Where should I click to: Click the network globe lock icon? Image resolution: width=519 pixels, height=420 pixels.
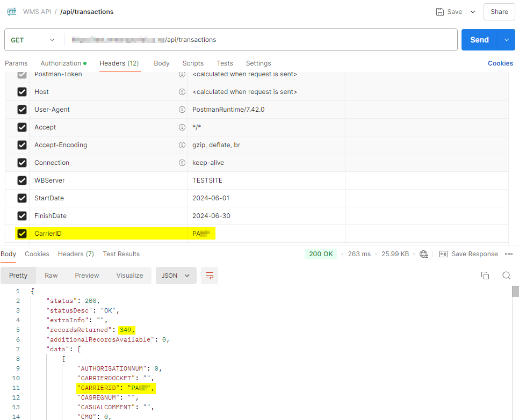coord(424,254)
